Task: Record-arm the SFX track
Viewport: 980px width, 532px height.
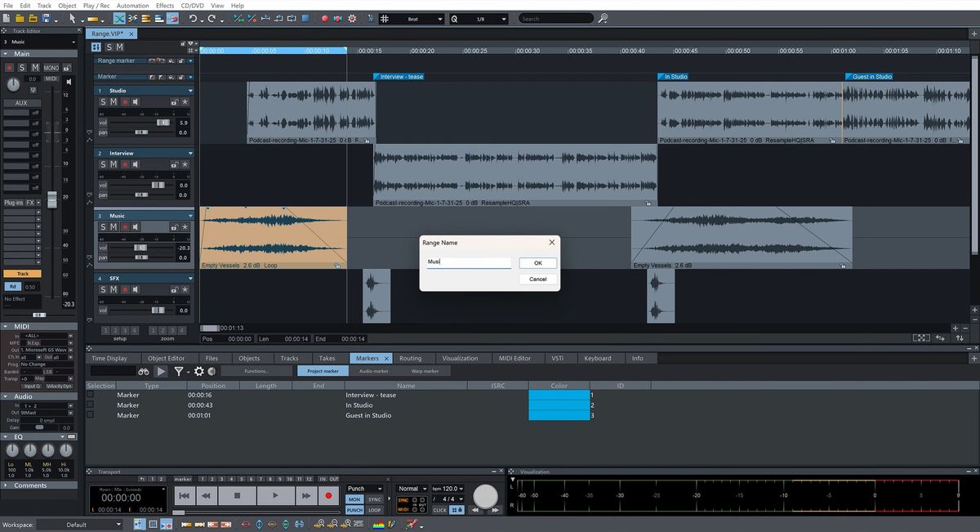Action: [x=125, y=289]
